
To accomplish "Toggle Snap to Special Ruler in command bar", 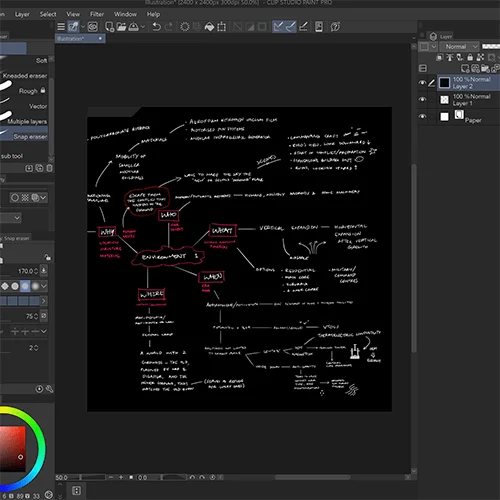I will pos(290,27).
